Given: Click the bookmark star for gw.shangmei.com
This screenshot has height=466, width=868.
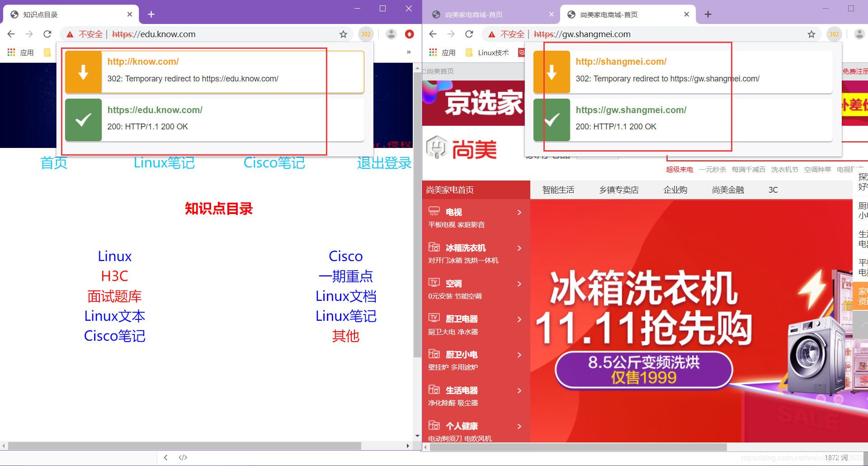Looking at the screenshot, I should (x=811, y=34).
